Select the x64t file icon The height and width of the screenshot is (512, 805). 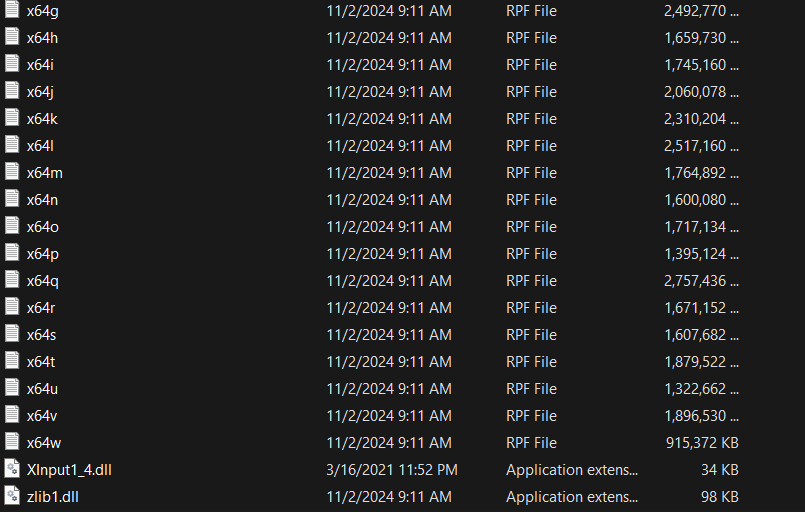point(12,362)
